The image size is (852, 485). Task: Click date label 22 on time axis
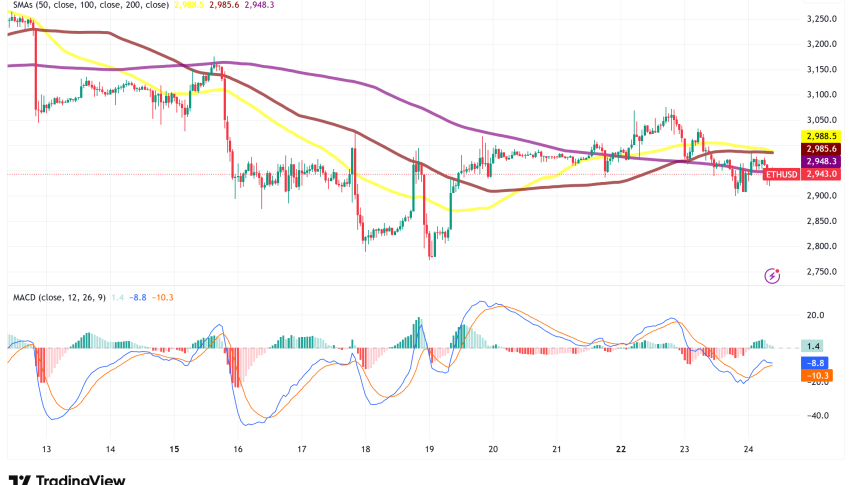coord(620,448)
